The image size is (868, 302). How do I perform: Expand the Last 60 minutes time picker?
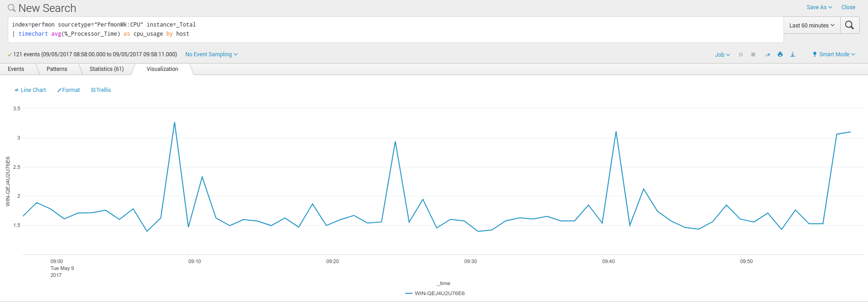811,26
